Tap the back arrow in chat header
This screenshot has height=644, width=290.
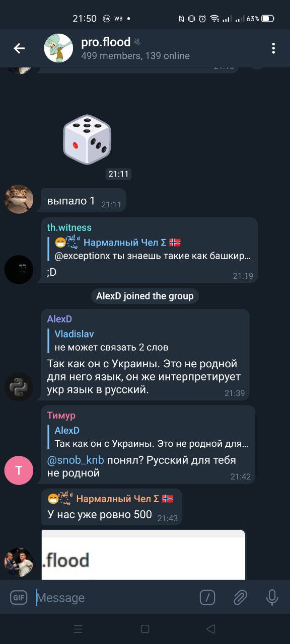[x=19, y=48]
